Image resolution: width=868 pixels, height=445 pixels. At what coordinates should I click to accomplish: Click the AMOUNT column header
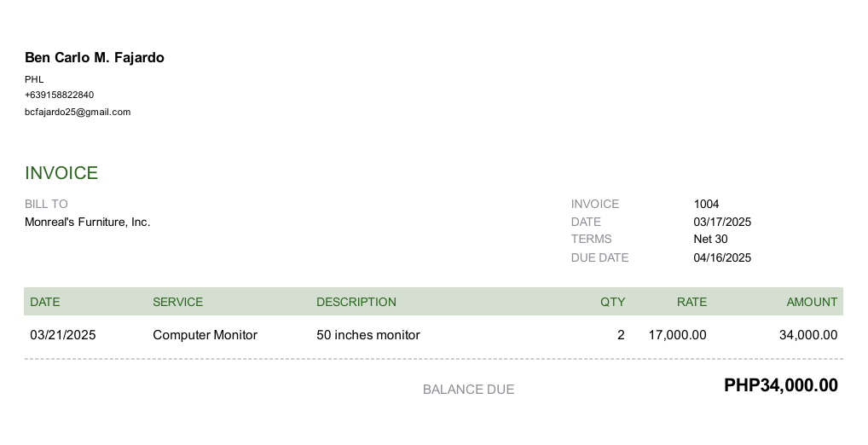point(812,302)
